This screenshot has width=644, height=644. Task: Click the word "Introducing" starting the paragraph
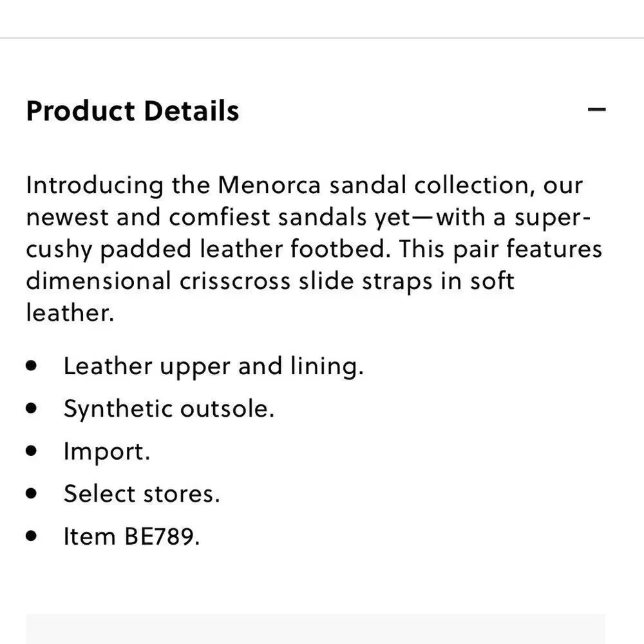(95, 186)
